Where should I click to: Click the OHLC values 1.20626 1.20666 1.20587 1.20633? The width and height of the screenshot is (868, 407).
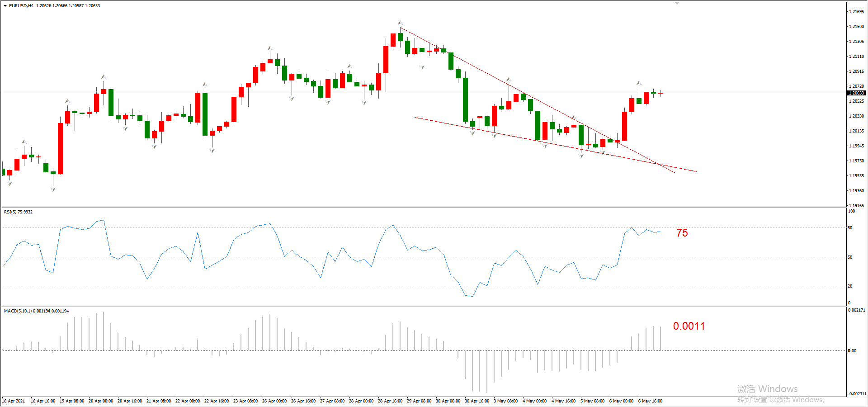pyautogui.click(x=68, y=6)
